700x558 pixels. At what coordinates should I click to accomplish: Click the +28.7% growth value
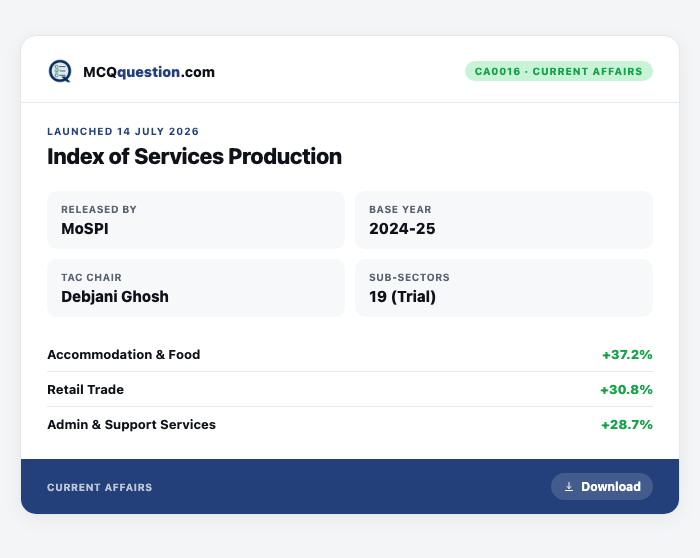627,425
